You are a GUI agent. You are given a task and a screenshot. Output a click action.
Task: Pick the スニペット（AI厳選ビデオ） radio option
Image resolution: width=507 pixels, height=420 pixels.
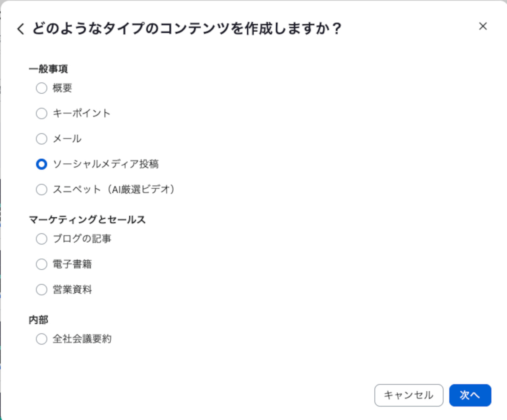(41, 190)
